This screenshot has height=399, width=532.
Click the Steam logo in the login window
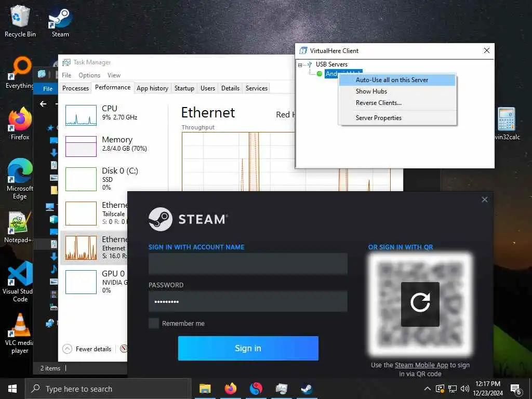click(x=161, y=219)
